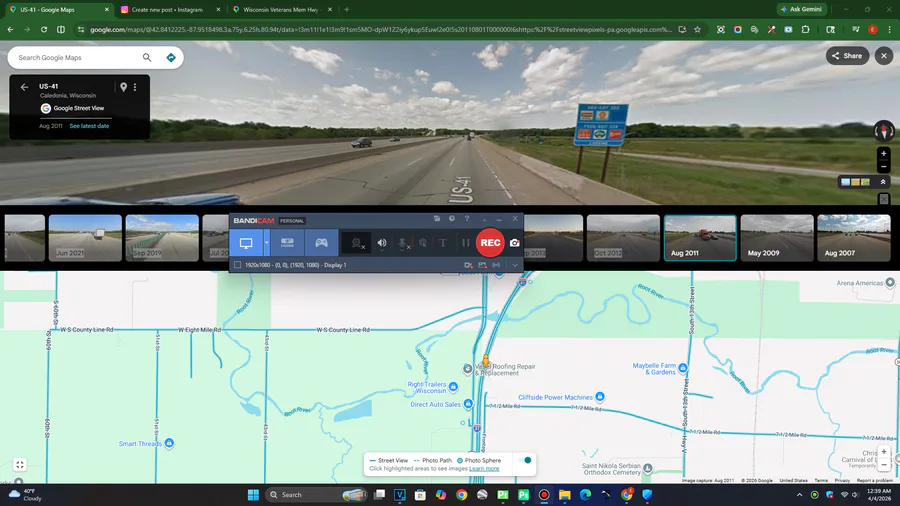The width and height of the screenshot is (900, 506).
Task: Click the Cliffside Power Machines map marker
Action: (x=600, y=396)
